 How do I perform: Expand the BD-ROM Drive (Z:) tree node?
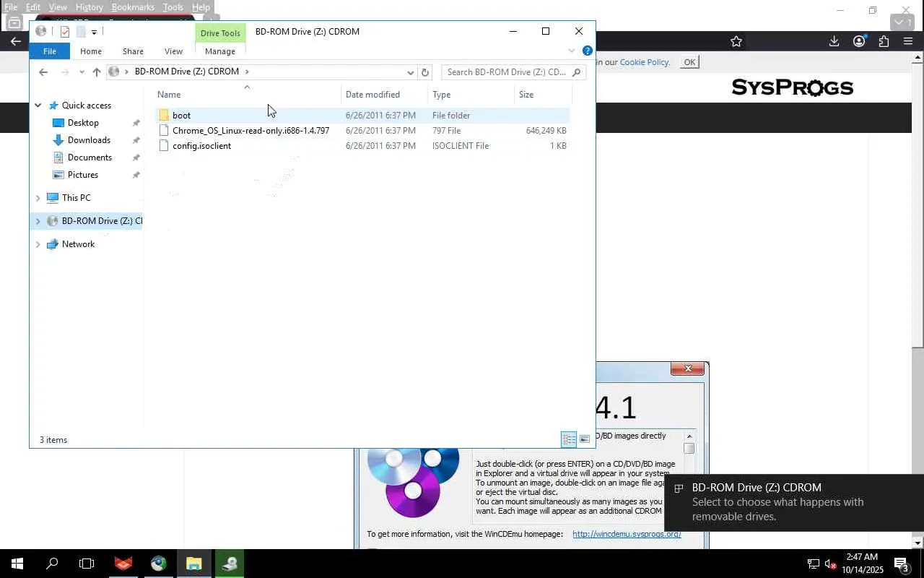pyautogui.click(x=38, y=221)
